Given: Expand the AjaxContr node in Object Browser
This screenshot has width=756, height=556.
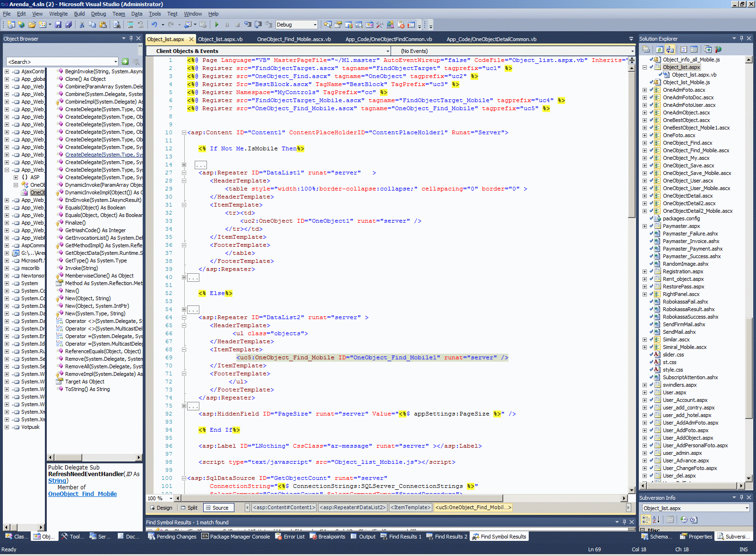Looking at the screenshot, I should click(7, 71).
